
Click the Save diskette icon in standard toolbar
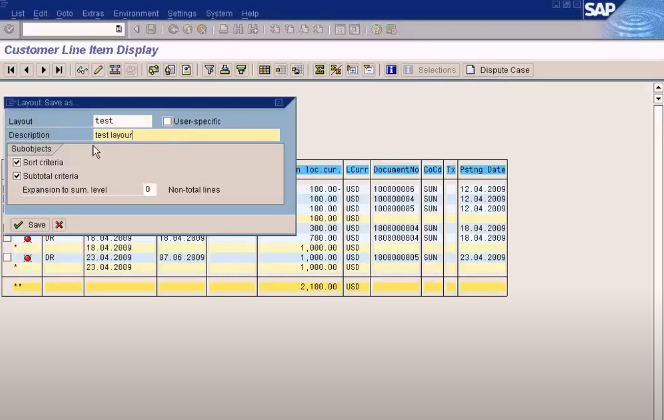tap(151, 29)
